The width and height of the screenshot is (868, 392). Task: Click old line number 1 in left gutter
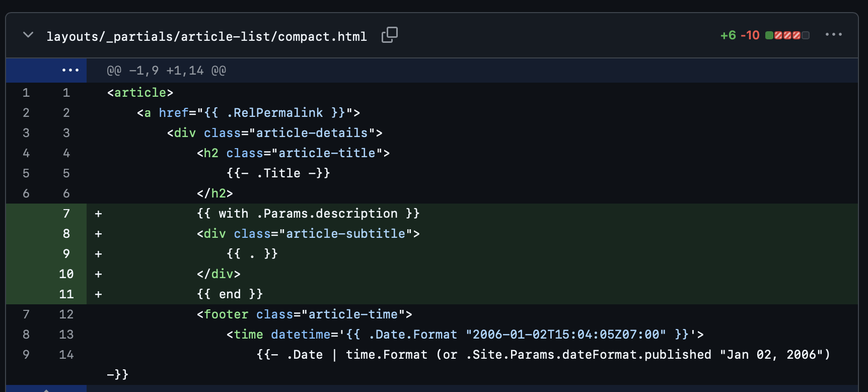tap(26, 93)
